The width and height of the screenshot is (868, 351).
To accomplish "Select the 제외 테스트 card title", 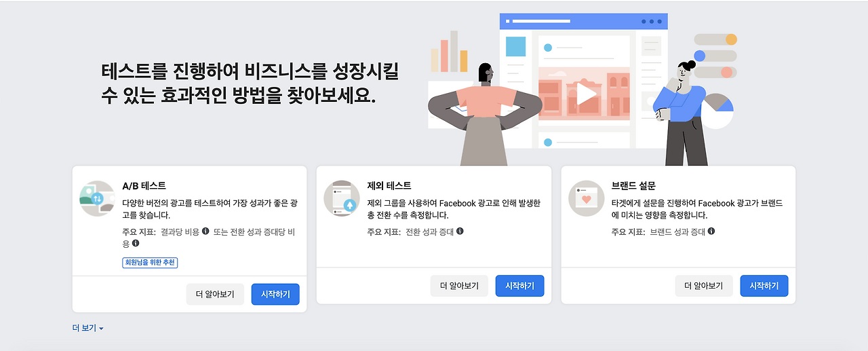I will coord(389,186).
